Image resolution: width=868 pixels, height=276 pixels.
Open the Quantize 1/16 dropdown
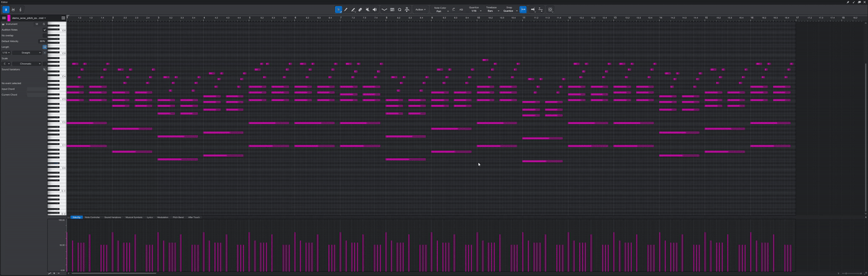pos(474,11)
